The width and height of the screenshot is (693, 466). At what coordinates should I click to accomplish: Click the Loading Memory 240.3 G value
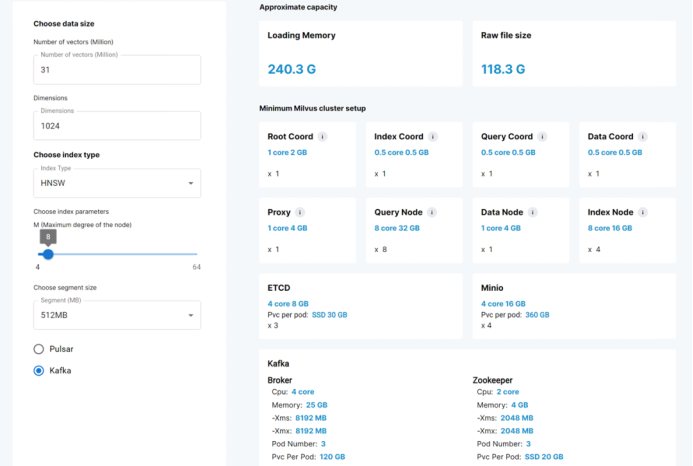click(x=292, y=69)
